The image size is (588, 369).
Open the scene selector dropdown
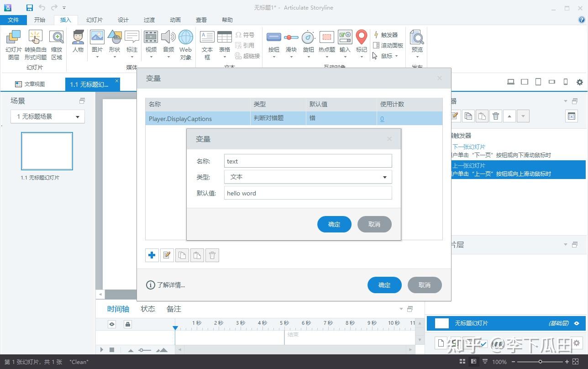pyautogui.click(x=47, y=116)
